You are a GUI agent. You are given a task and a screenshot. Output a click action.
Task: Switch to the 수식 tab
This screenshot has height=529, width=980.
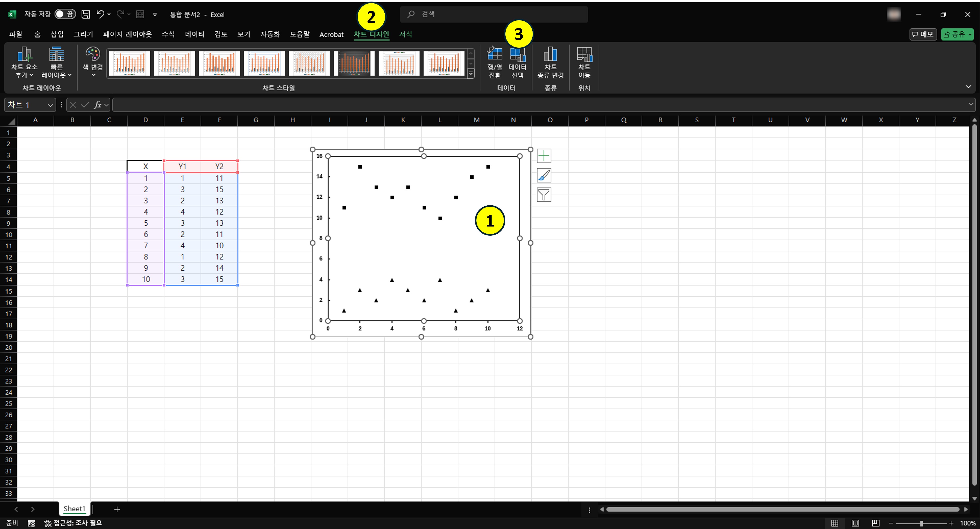[x=168, y=34]
